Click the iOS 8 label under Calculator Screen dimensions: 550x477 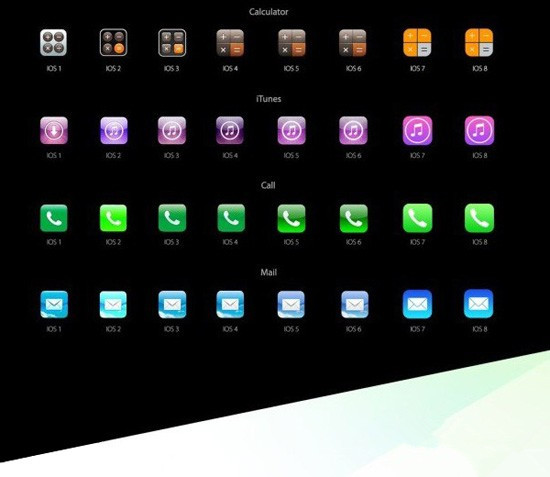tap(479, 68)
